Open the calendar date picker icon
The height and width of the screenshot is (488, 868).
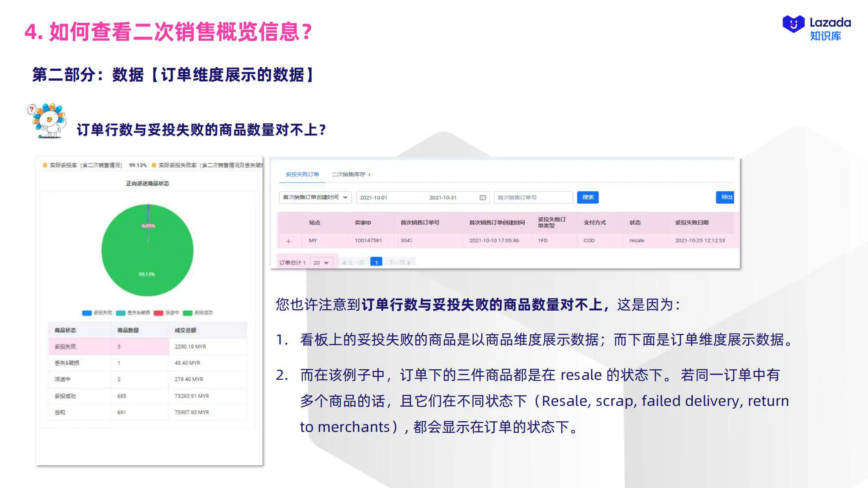pos(483,197)
